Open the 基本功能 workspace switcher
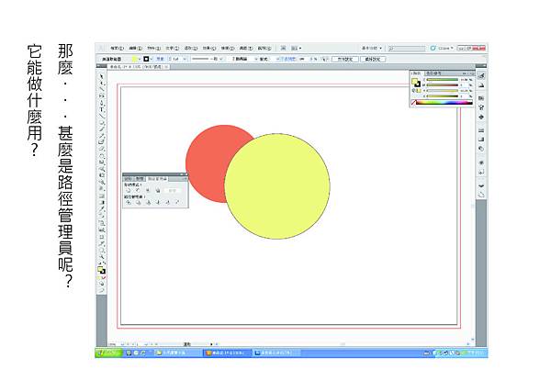This screenshot has width=551, height=392. [372, 48]
